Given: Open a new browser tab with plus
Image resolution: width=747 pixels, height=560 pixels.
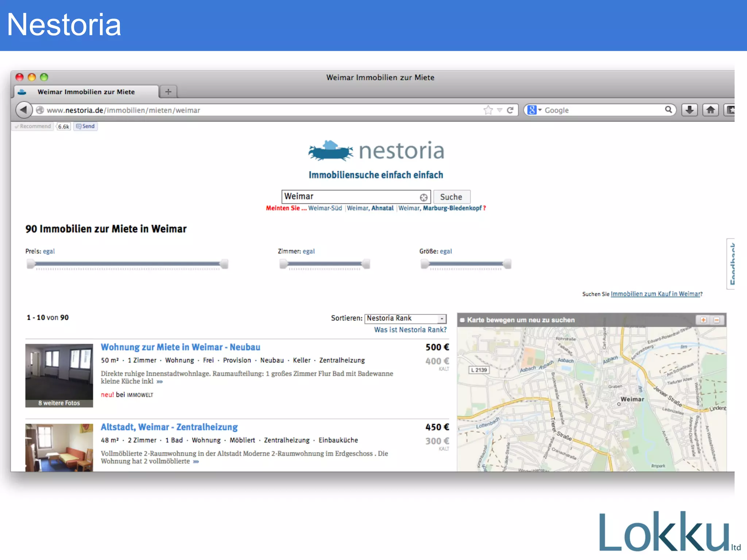Looking at the screenshot, I should coord(168,92).
